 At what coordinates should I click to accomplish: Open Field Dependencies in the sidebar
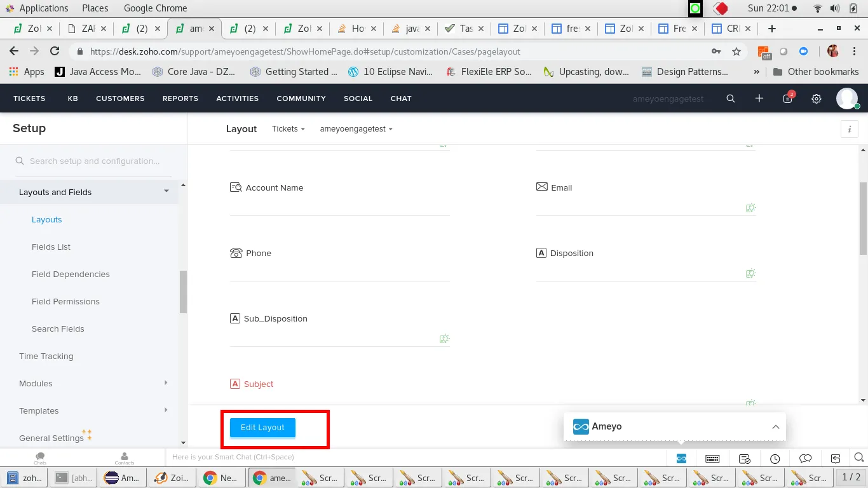71,274
